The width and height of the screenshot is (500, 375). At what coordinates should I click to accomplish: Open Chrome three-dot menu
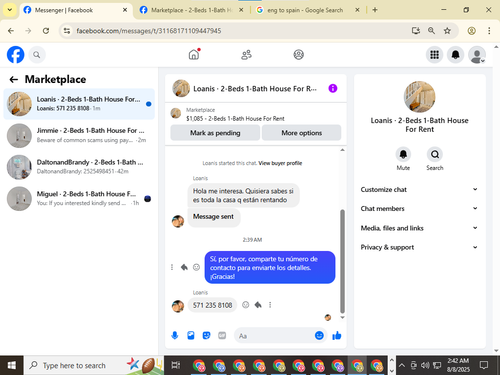pyautogui.click(x=489, y=31)
